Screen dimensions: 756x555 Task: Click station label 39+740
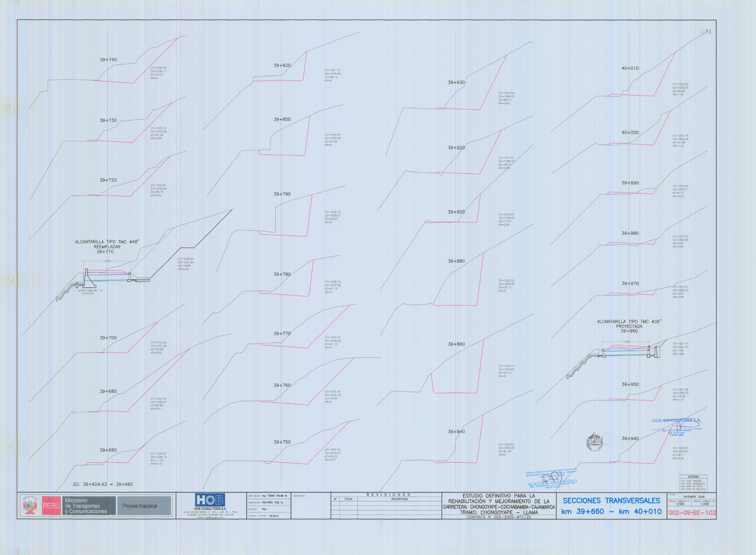click(108, 60)
